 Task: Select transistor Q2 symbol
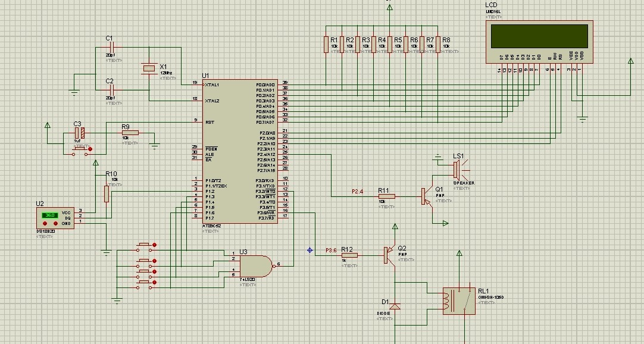tap(389, 255)
